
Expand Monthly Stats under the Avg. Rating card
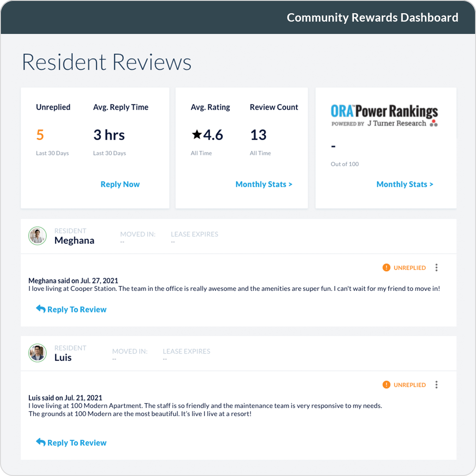pyautogui.click(x=264, y=184)
